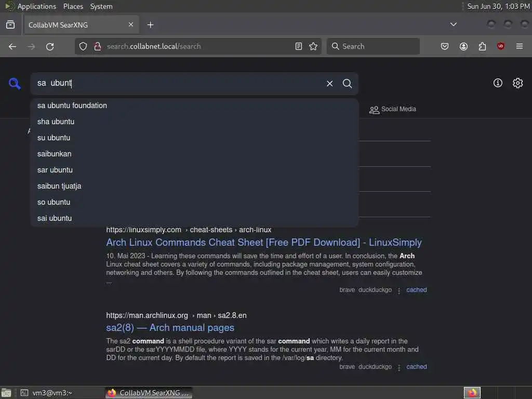
Task: Click the Firefox workspace thumbnail in panel
Action: click(472, 393)
